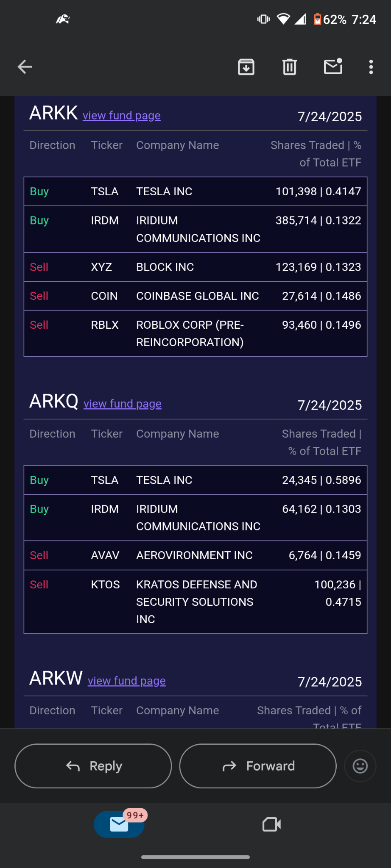Delete email with trash icon

(290, 67)
